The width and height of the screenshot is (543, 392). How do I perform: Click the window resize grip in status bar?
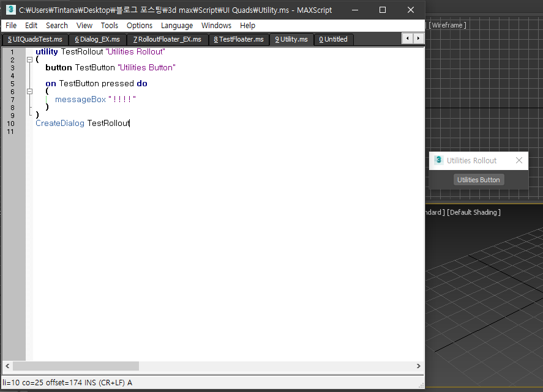(421, 385)
